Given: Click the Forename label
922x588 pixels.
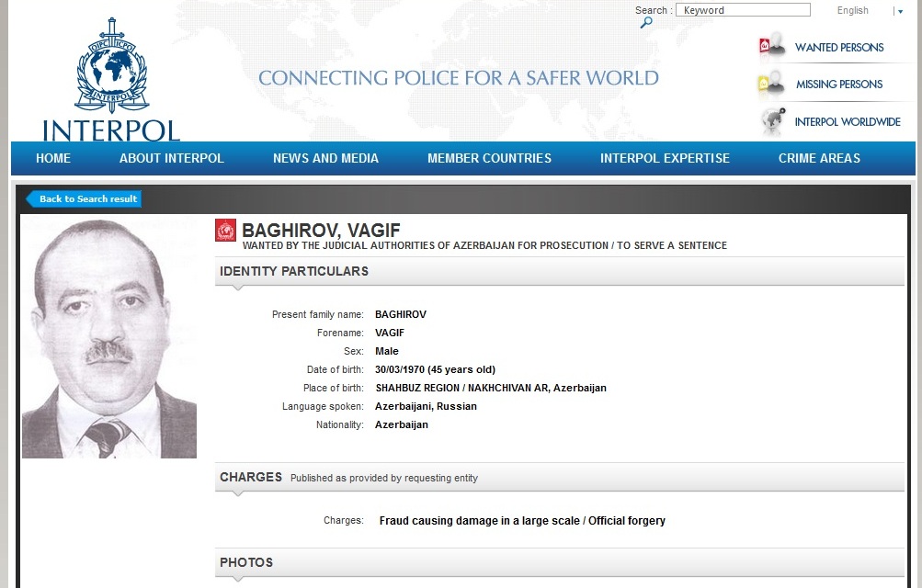Looking at the screenshot, I should (340, 334).
